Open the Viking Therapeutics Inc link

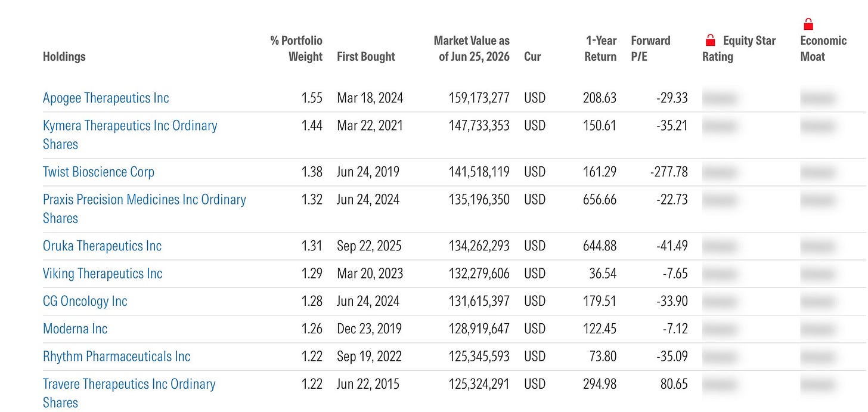pyautogui.click(x=103, y=274)
